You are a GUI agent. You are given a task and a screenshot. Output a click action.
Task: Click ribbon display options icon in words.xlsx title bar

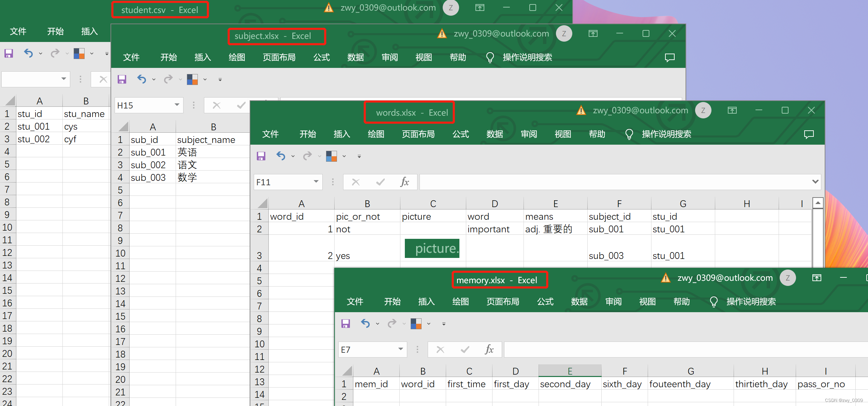click(x=732, y=110)
